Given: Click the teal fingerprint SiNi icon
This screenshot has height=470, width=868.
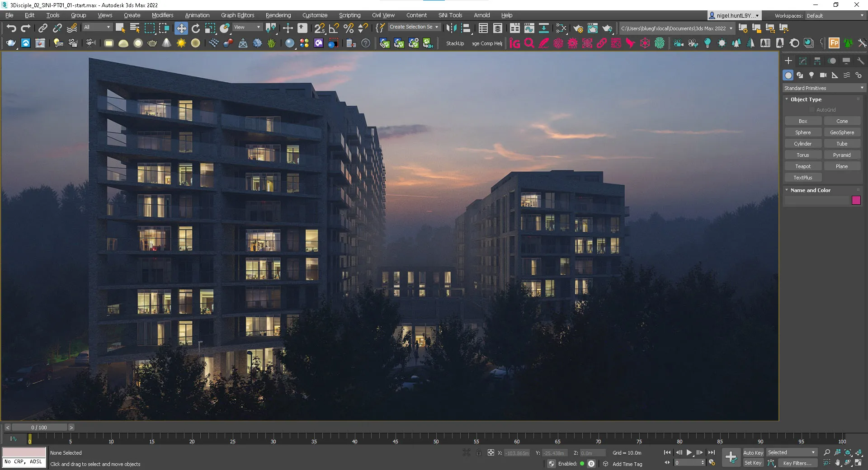Looking at the screenshot, I should pos(660,43).
